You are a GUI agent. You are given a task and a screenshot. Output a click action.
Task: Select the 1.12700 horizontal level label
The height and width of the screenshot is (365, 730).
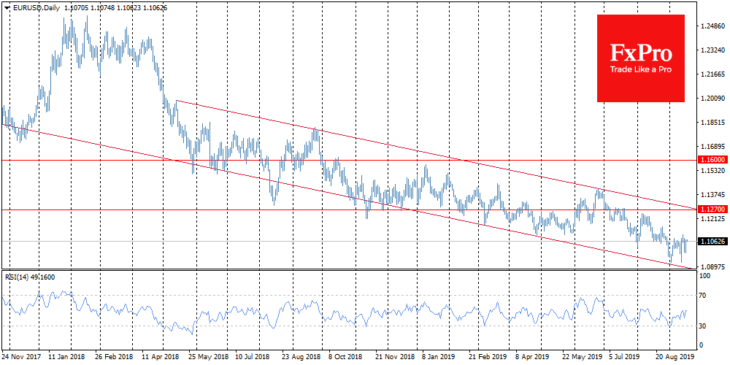(x=711, y=210)
